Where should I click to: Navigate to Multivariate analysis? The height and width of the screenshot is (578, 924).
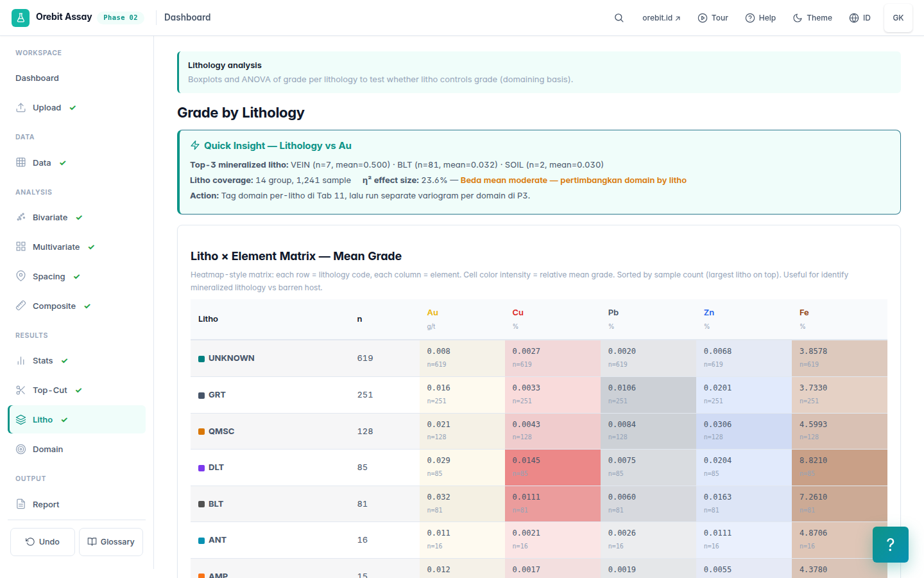pyautogui.click(x=76, y=247)
